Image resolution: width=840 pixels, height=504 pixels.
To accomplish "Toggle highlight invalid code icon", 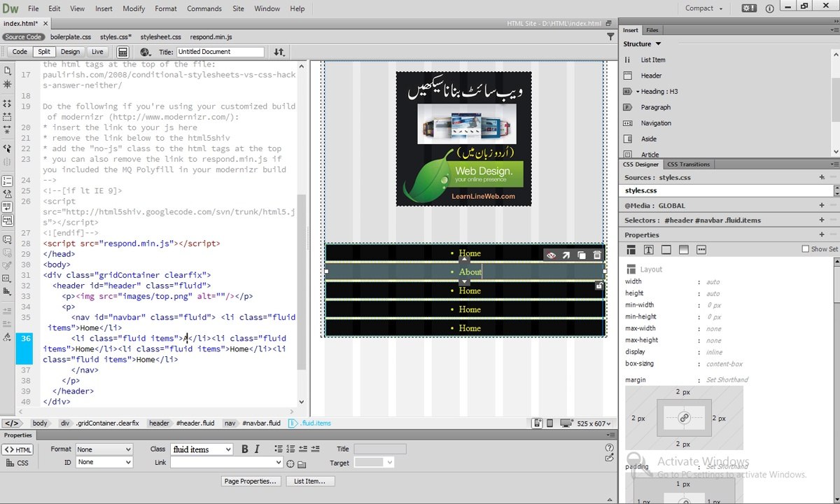I will pyautogui.click(x=7, y=194).
